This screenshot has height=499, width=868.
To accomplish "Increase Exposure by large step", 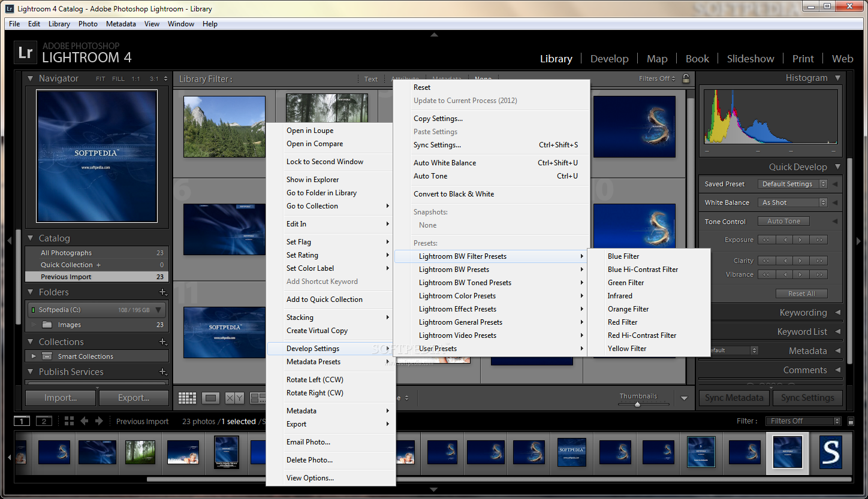I will pyautogui.click(x=819, y=240).
